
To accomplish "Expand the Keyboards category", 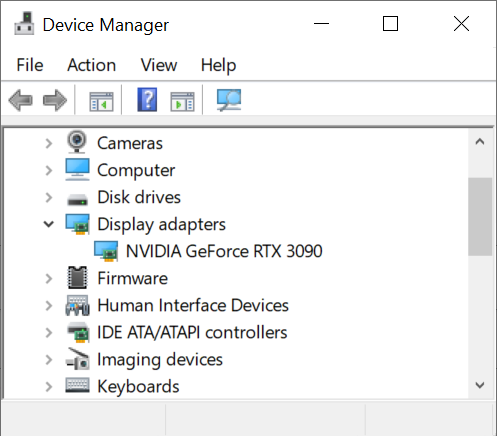I will tap(49, 387).
